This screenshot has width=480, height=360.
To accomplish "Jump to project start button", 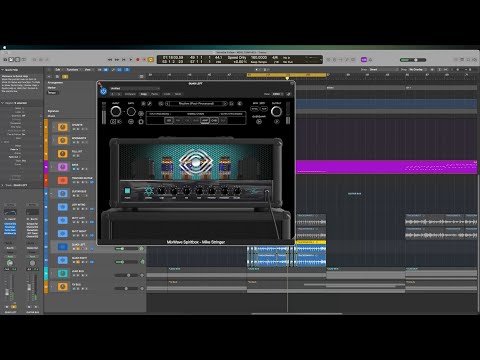I will [124, 60].
